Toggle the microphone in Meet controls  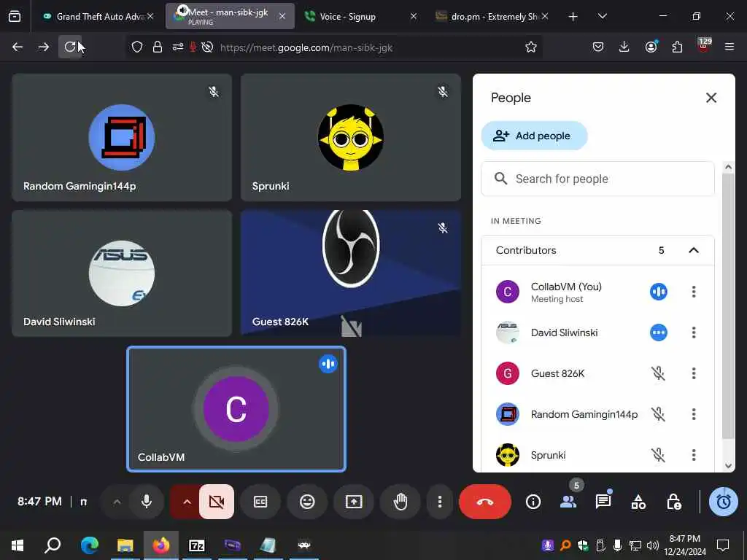pyautogui.click(x=146, y=502)
